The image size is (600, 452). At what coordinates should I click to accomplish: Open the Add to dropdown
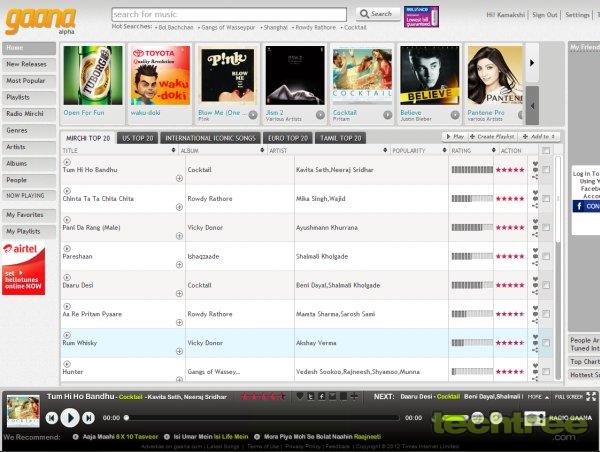[539, 137]
